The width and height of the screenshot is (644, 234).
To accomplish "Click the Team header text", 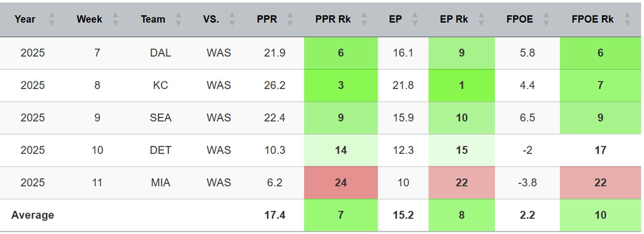I will [153, 20].
